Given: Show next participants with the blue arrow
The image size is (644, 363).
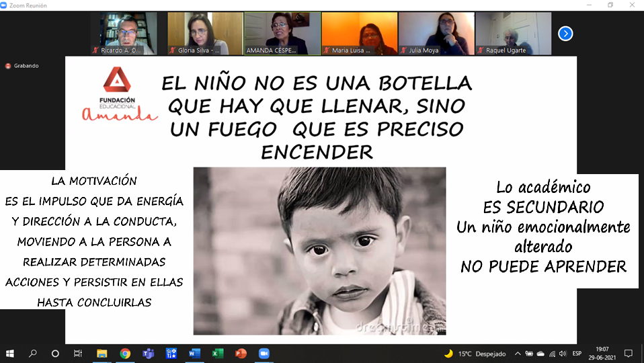Looking at the screenshot, I should click(565, 33).
